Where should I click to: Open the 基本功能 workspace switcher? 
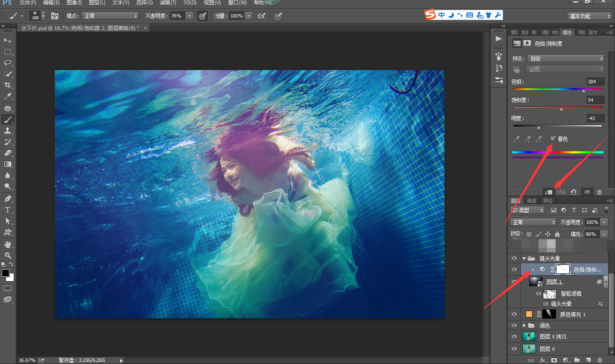coord(590,16)
